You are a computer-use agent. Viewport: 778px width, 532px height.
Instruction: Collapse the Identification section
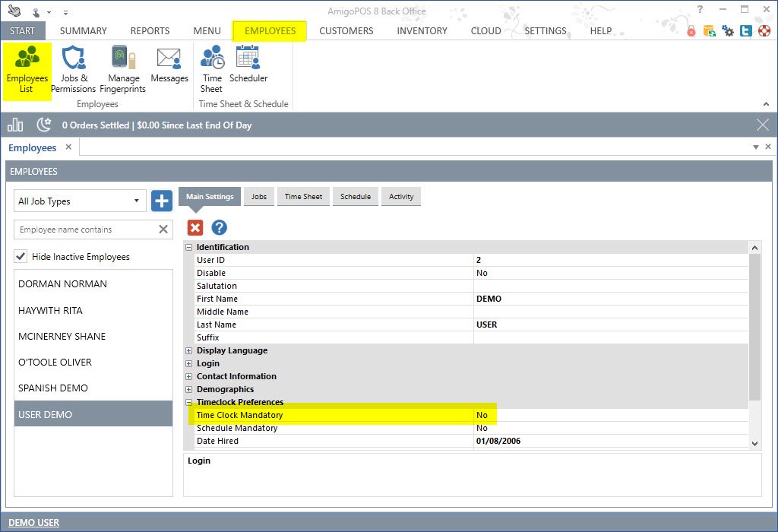click(x=189, y=248)
